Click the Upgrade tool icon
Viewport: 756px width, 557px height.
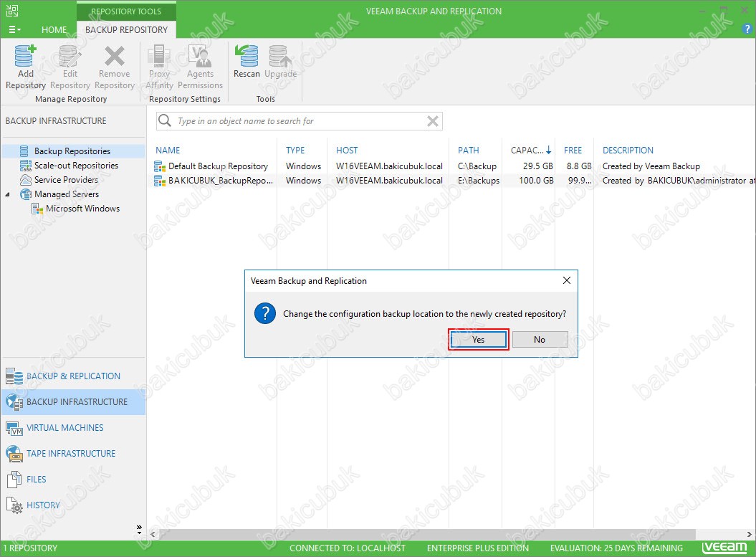[x=280, y=57]
